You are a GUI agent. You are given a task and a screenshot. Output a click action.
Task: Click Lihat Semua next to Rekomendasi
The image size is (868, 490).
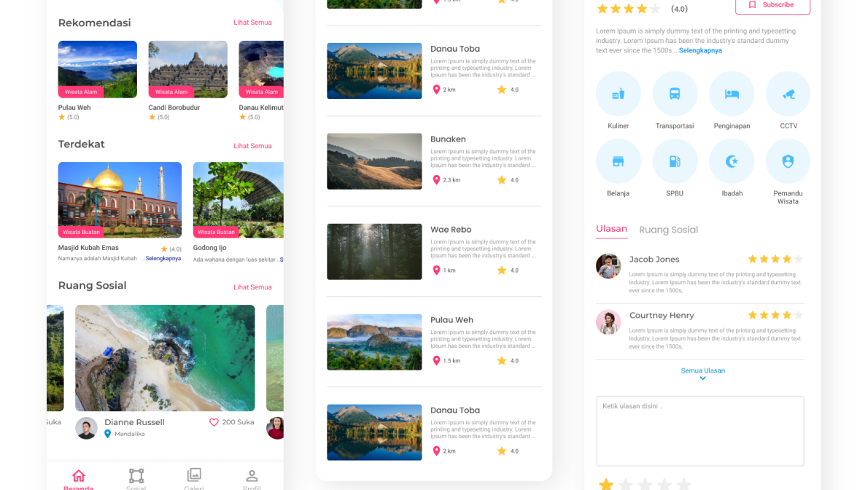[252, 23]
